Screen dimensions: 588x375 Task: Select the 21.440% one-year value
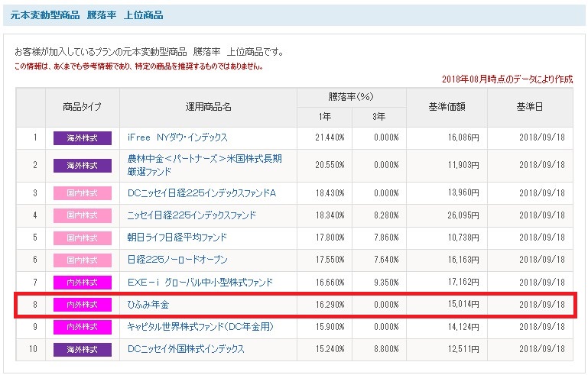click(x=330, y=137)
